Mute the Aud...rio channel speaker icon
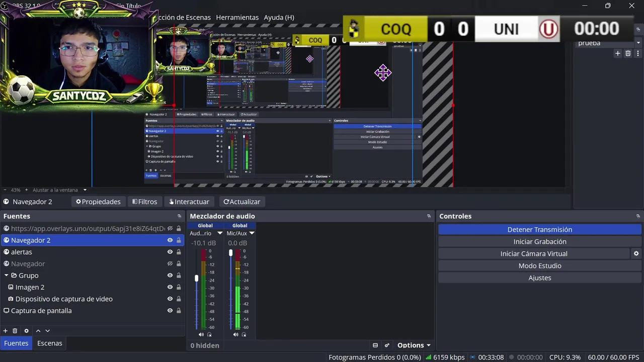Viewport: 644px width, 362px height. [x=201, y=334]
